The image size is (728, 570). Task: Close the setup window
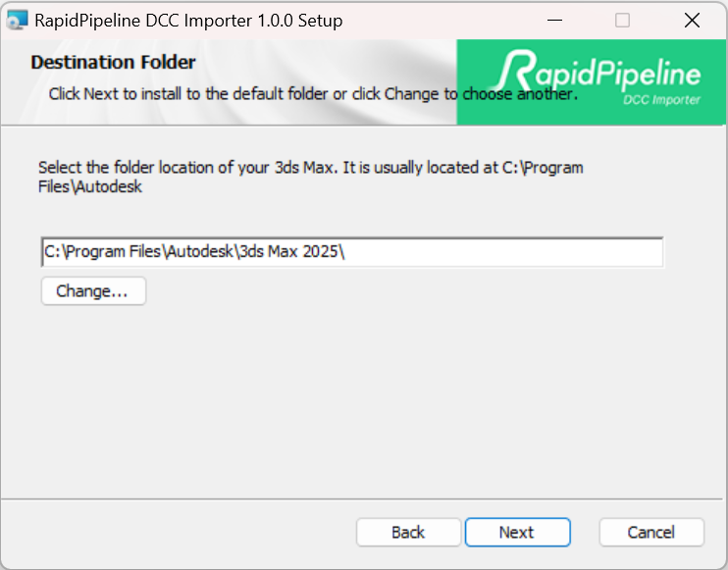[x=692, y=21]
